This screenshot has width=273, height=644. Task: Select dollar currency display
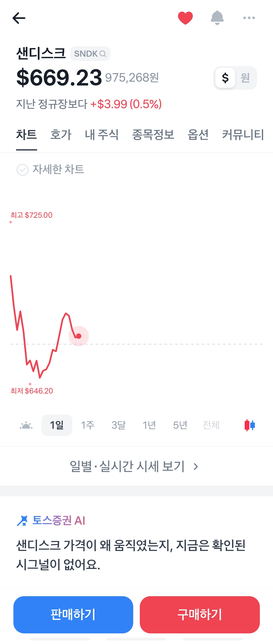[225, 78]
